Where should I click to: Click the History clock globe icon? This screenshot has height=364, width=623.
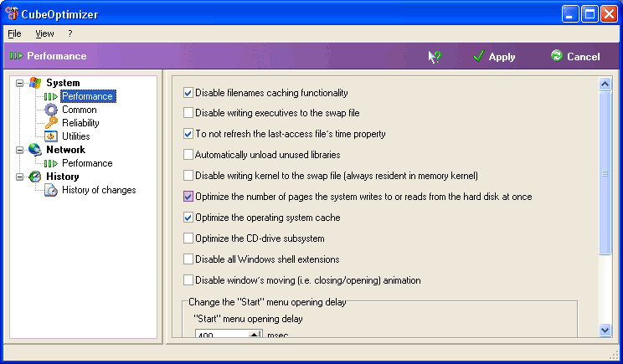pos(35,177)
